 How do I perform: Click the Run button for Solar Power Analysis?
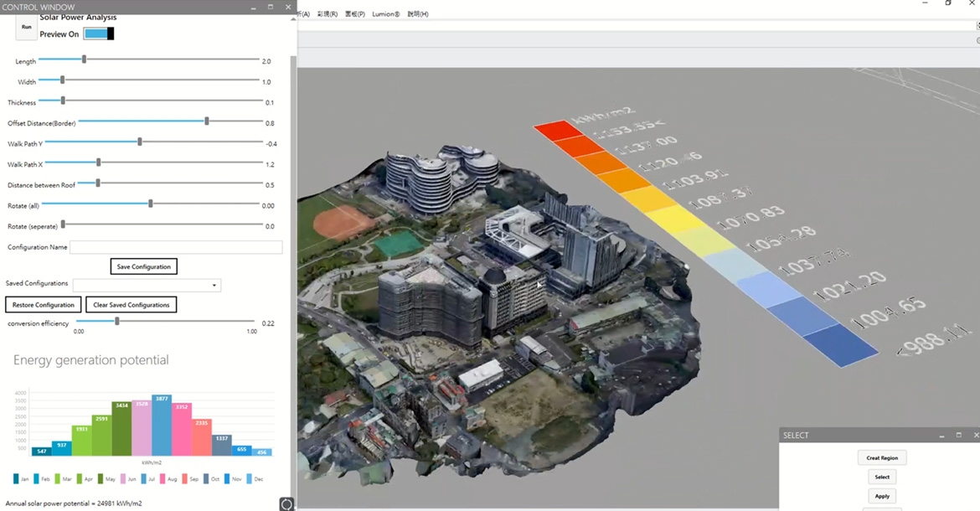[26, 27]
